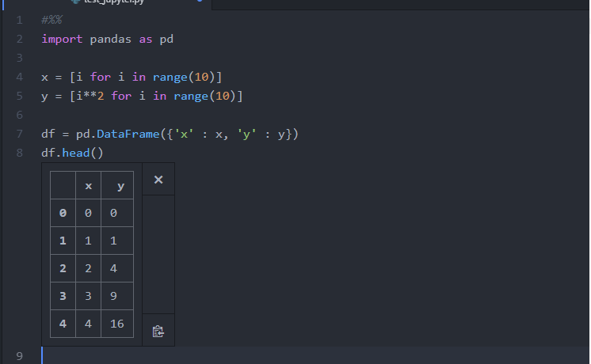Screen dimensions: 591x364
Task: Click index label 1 in the output table
Action: 63,241
